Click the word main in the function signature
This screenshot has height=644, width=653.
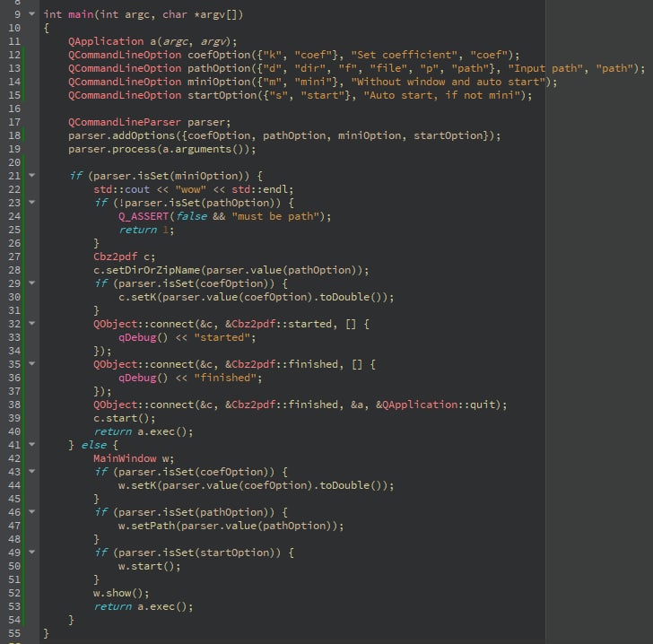(81, 14)
